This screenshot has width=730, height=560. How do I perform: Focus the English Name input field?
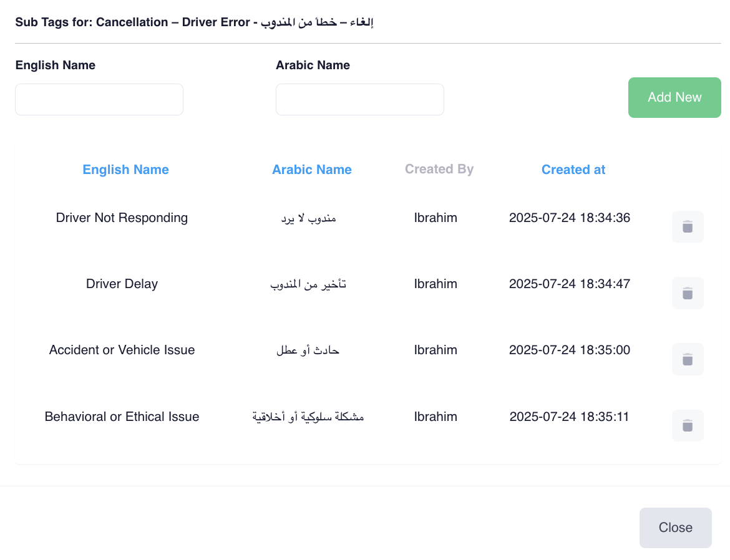pyautogui.click(x=99, y=99)
